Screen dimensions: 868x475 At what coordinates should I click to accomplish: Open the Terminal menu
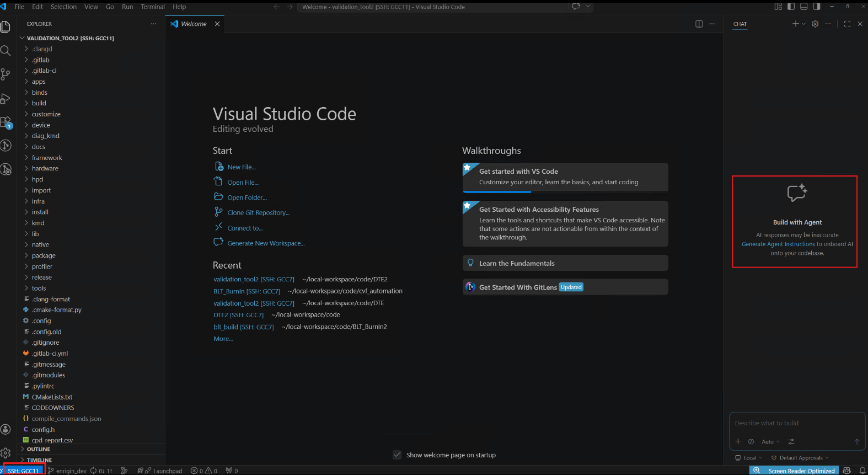153,7
